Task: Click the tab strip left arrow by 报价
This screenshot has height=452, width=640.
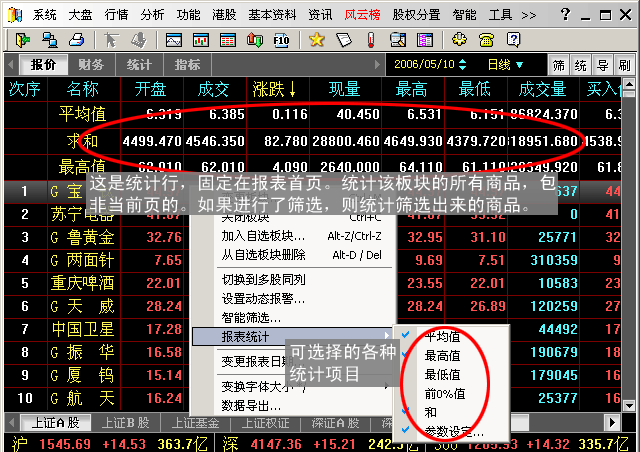Action: click(x=11, y=65)
